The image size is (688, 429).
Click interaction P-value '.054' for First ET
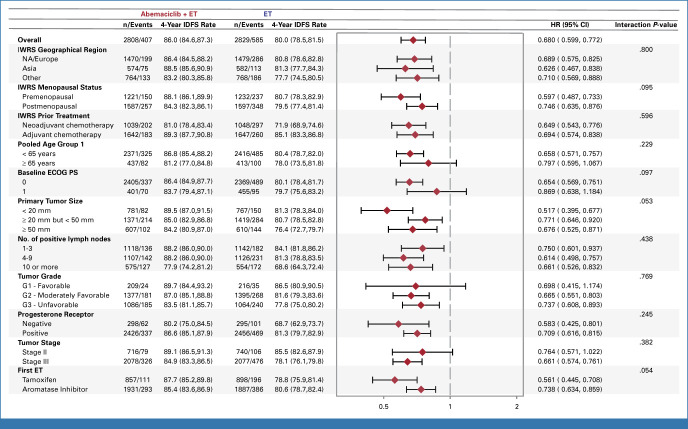(x=646, y=371)
